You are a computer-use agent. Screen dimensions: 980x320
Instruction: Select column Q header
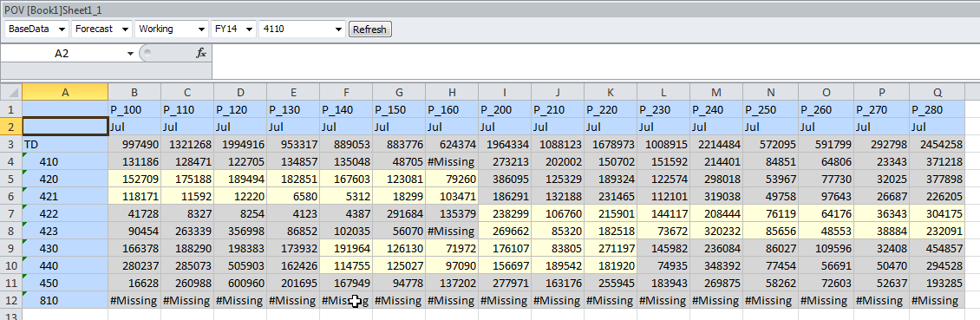tap(937, 93)
